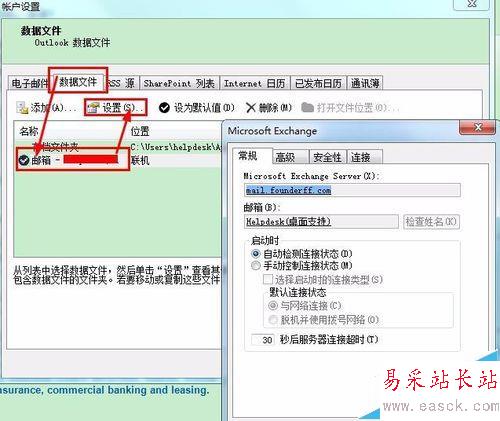Click the 30 seconds timeout field

pos(263,340)
